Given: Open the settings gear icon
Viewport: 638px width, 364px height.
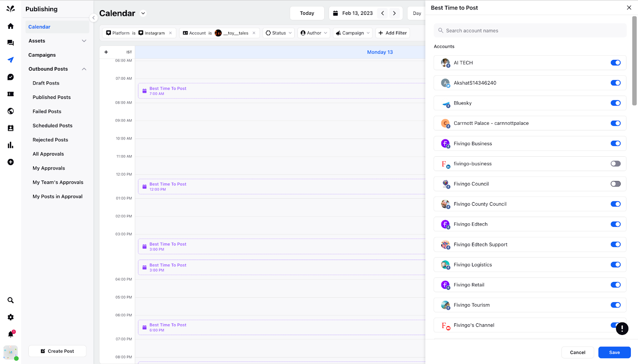Looking at the screenshot, I should click(x=11, y=317).
